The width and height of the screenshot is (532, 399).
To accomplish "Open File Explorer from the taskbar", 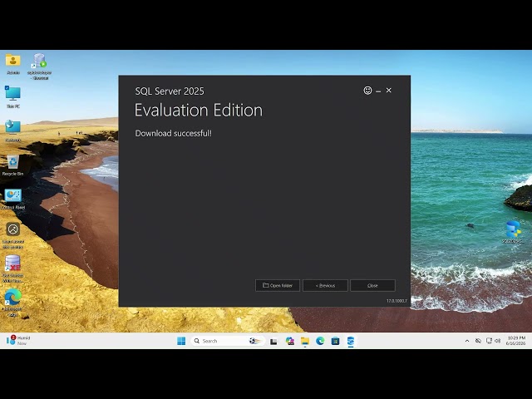I will [305, 341].
